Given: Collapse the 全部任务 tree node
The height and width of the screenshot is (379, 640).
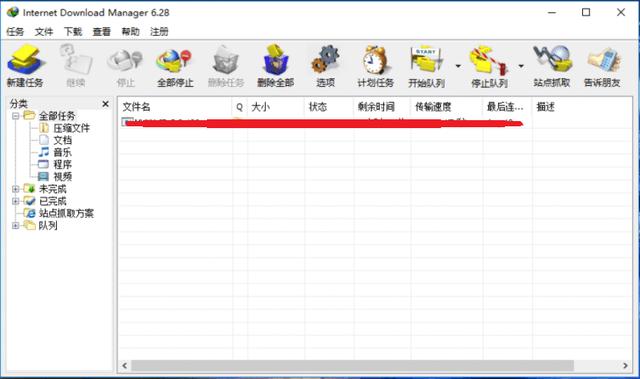Looking at the screenshot, I should click(x=16, y=116).
